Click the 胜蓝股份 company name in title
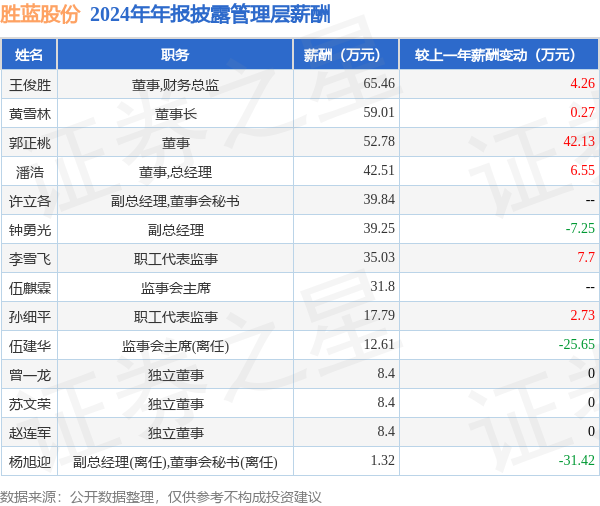The height and width of the screenshot is (506, 600). (40, 15)
